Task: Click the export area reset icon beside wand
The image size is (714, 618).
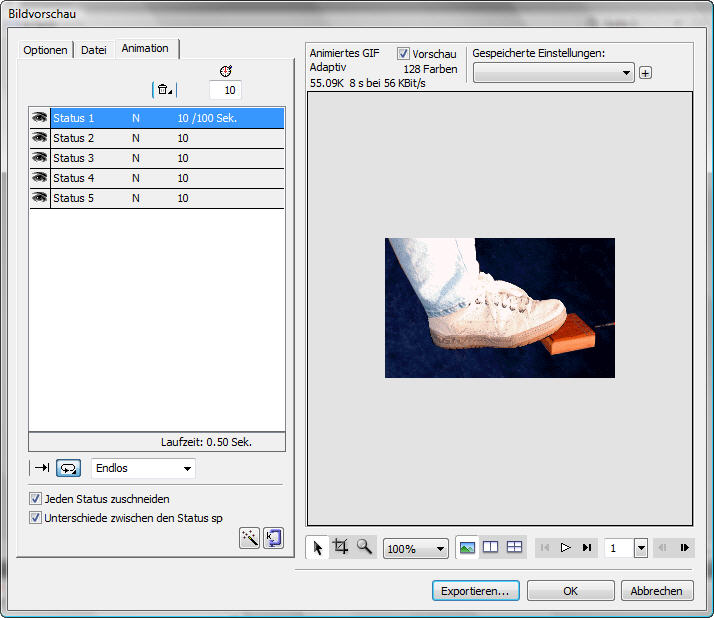Action: (274, 538)
